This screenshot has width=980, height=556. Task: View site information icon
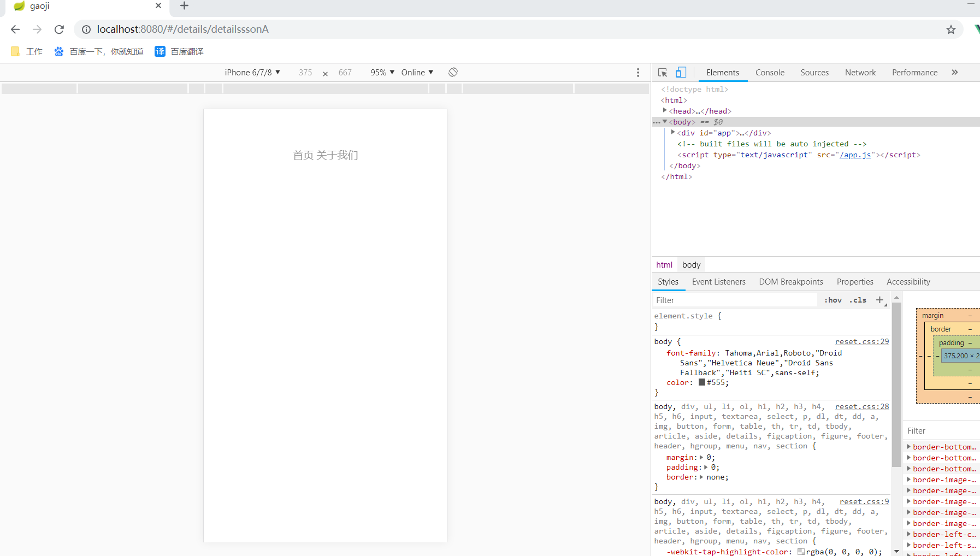click(86, 29)
